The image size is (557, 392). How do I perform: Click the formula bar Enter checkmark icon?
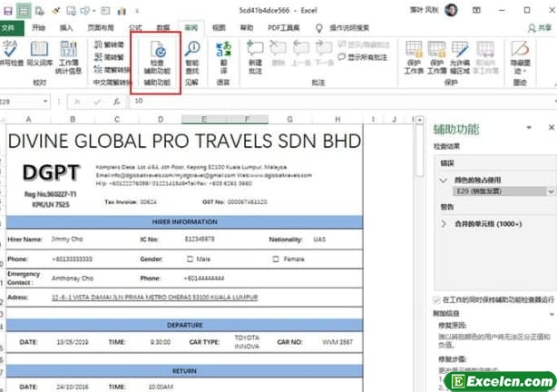(97, 102)
